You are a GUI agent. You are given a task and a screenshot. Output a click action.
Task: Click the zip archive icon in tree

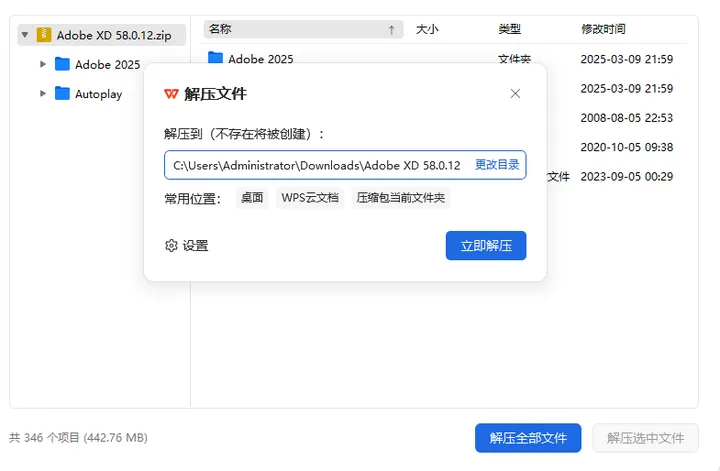coord(44,35)
